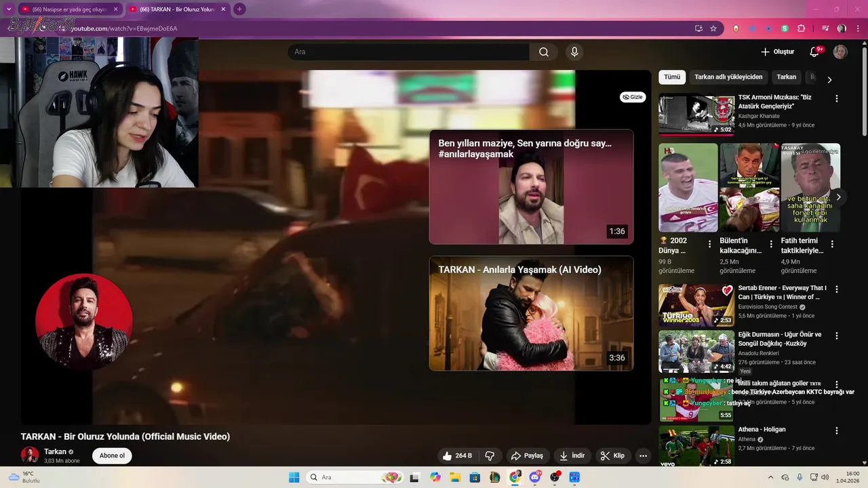Viewport: 868px width, 488px height.
Task: Select the Tümü filter chip
Action: 672,77
